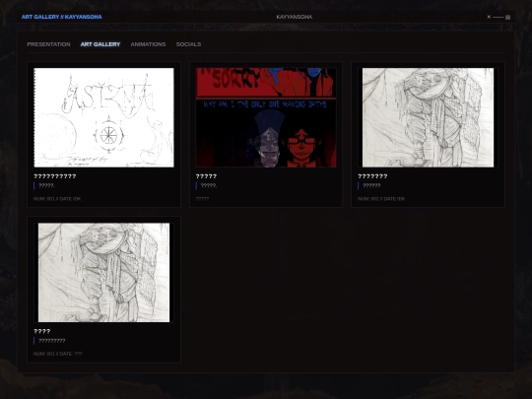Open the ASTRMA sketch thumbnail
This screenshot has width=532, height=399.
coord(103,117)
